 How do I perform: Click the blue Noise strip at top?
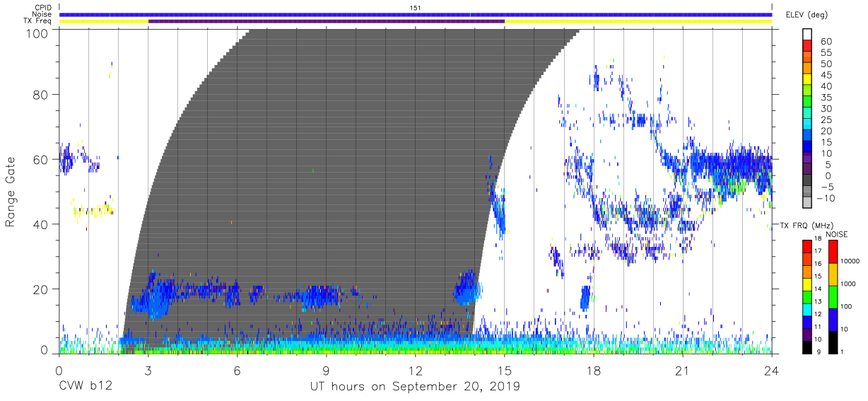416,14
